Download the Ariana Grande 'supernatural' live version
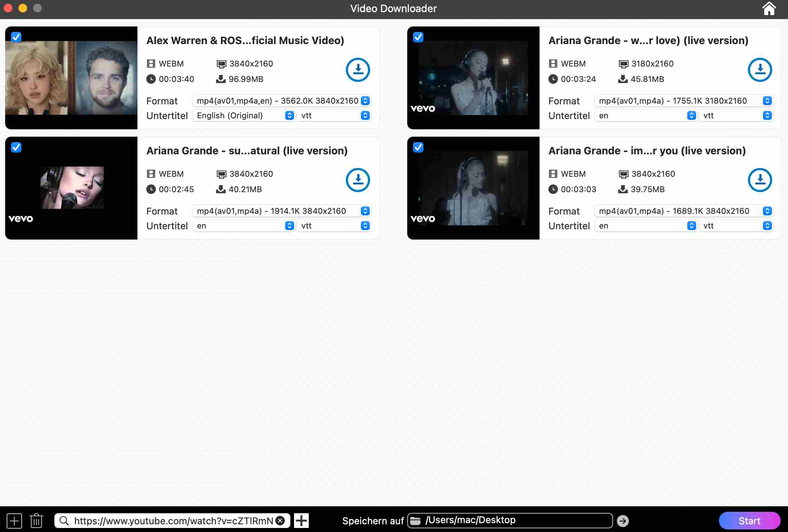 click(x=358, y=180)
